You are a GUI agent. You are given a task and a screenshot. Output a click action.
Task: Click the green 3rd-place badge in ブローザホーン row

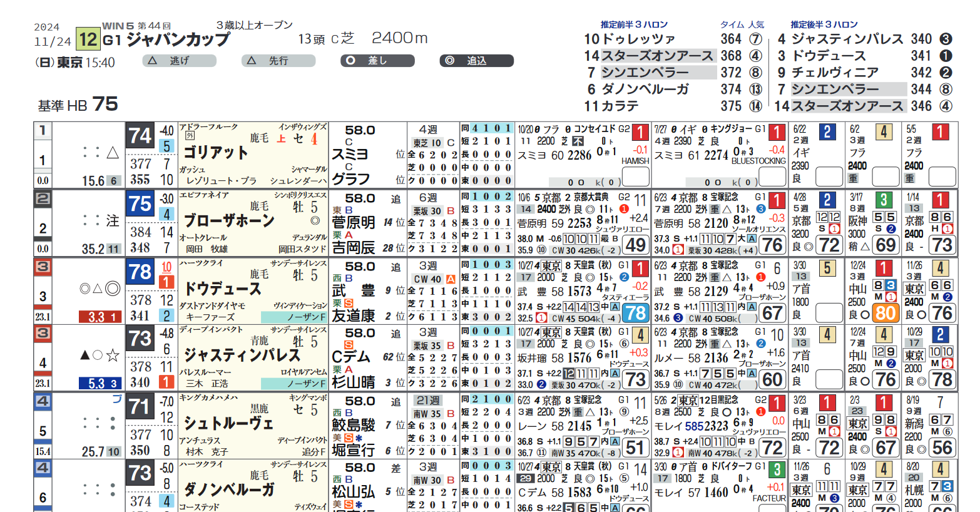click(884, 200)
